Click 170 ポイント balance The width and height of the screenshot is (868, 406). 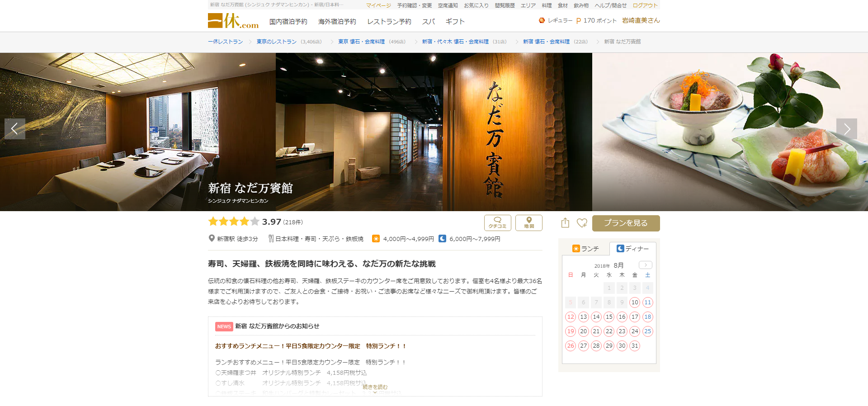click(596, 20)
